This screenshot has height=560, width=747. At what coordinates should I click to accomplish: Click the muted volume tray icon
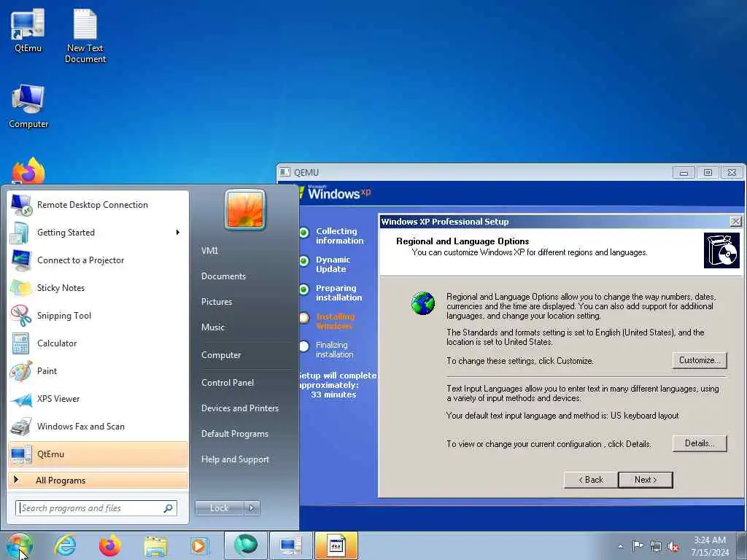673,546
